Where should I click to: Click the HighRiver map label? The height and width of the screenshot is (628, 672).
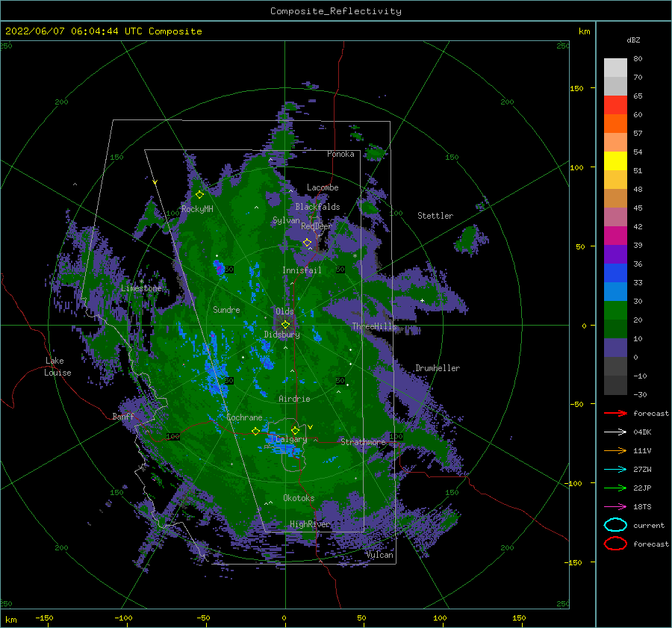tap(310, 524)
